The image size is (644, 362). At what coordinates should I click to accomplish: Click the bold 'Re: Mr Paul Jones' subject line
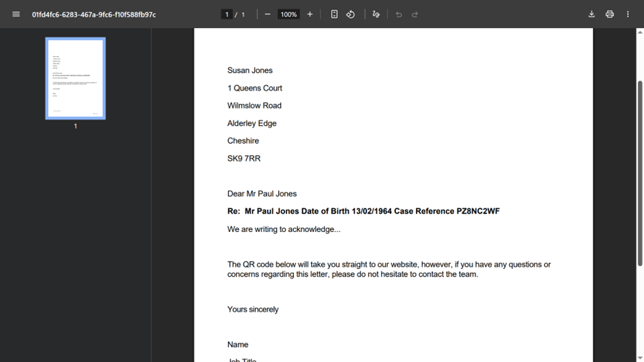(x=363, y=211)
